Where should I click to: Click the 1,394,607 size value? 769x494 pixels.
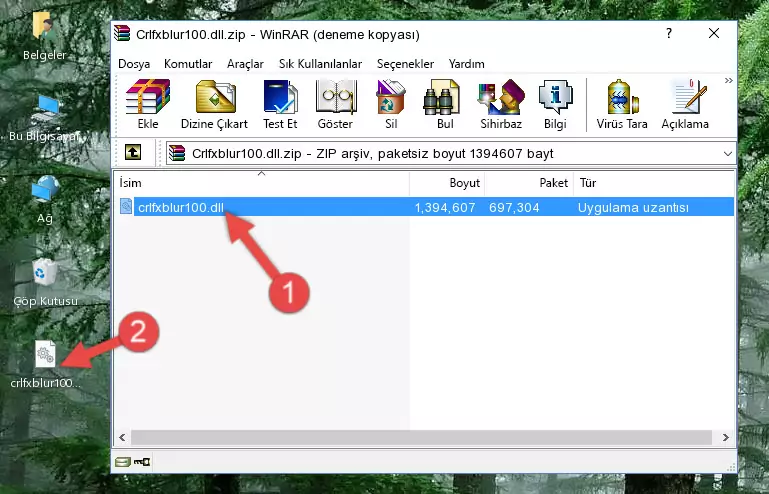click(445, 208)
